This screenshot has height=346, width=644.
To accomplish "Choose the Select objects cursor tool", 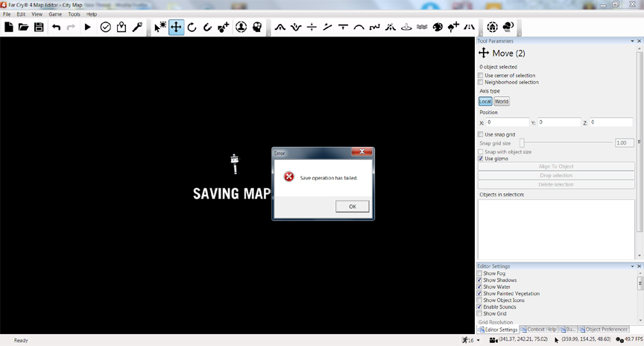I will tap(160, 27).
